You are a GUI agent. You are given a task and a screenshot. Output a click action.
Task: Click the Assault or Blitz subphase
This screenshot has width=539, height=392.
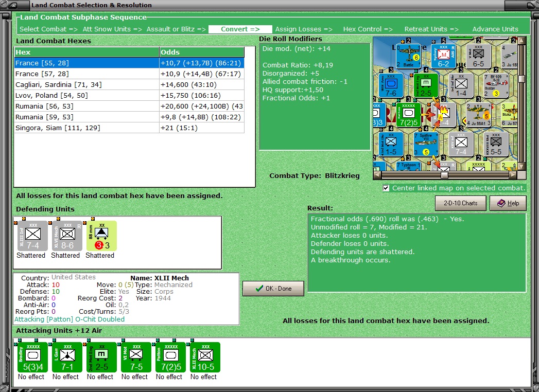pyautogui.click(x=176, y=29)
